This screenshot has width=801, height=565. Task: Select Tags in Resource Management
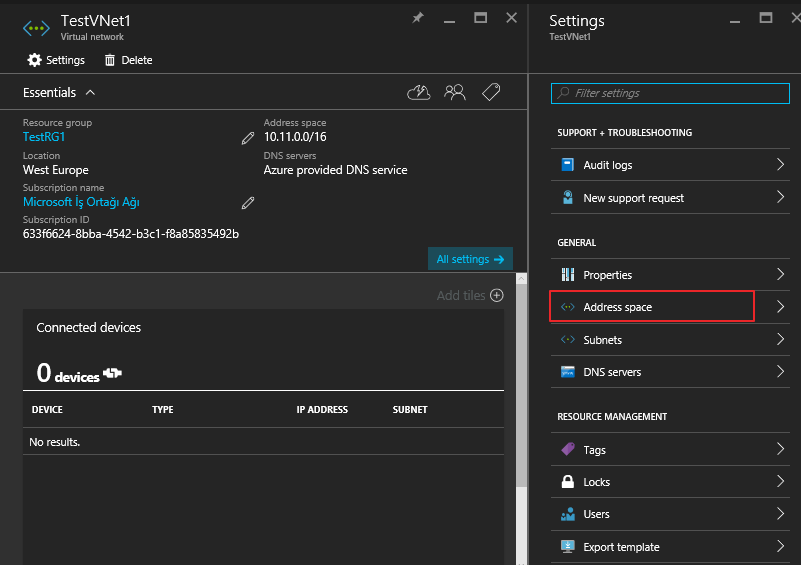pyautogui.click(x=670, y=450)
